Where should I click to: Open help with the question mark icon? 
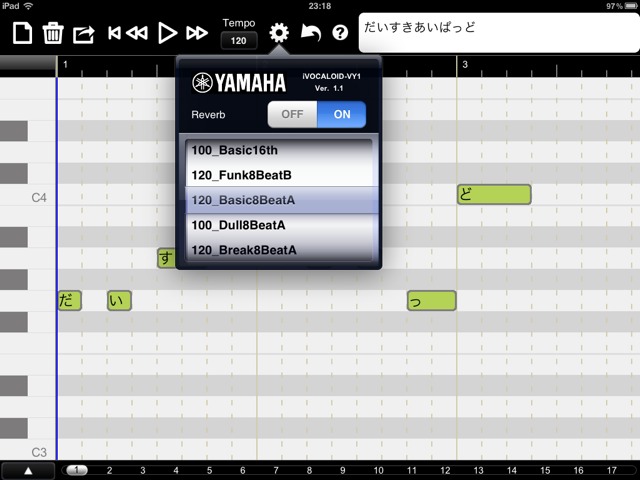pos(340,33)
